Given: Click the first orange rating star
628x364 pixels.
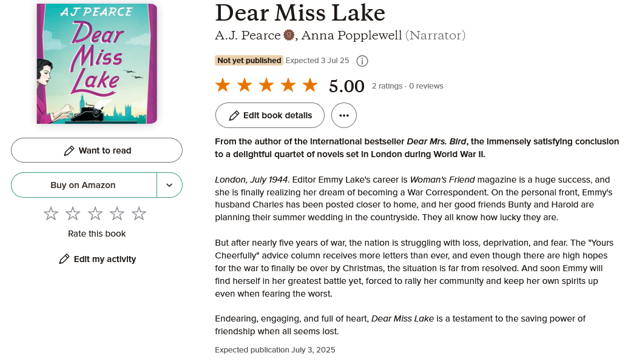Looking at the screenshot, I should [x=223, y=86].
